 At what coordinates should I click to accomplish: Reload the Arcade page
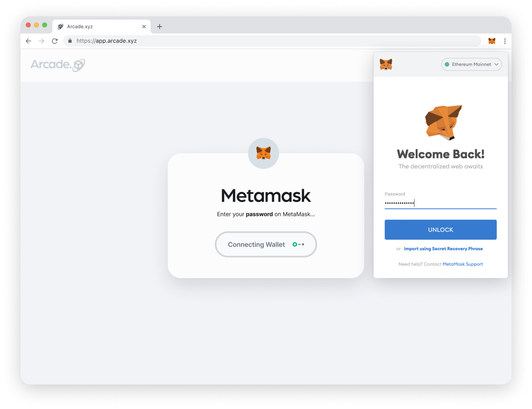[55, 41]
